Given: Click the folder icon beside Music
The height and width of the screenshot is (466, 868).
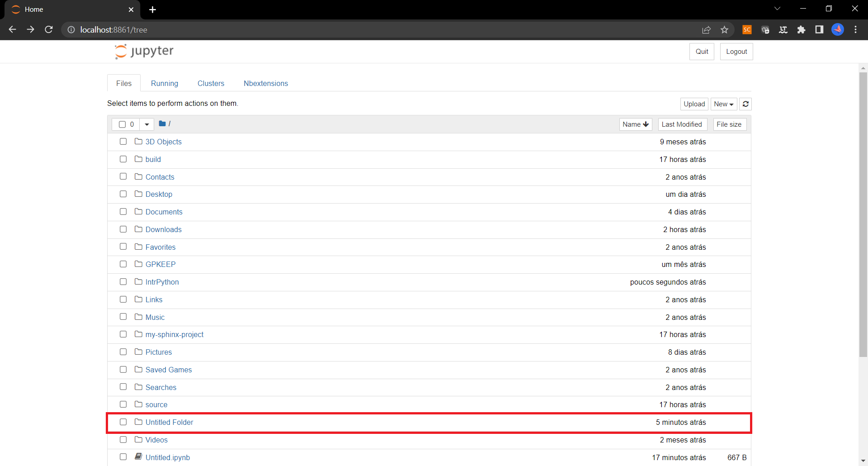Looking at the screenshot, I should point(138,317).
